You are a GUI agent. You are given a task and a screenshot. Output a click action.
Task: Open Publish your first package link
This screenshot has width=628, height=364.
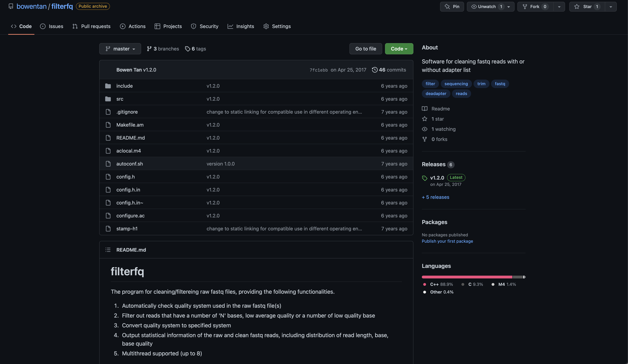click(x=447, y=241)
